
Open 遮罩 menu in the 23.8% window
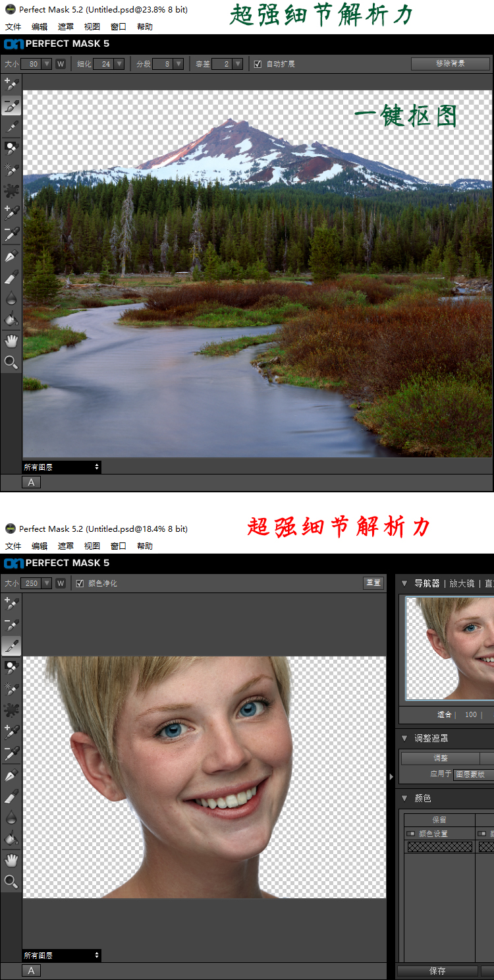tap(66, 27)
